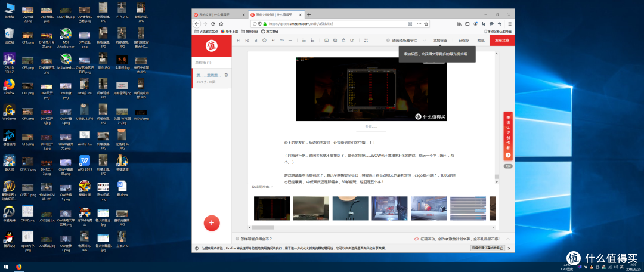Open the WeGame desktop shortcut
Screen dimensions: 644x272
[9, 112]
